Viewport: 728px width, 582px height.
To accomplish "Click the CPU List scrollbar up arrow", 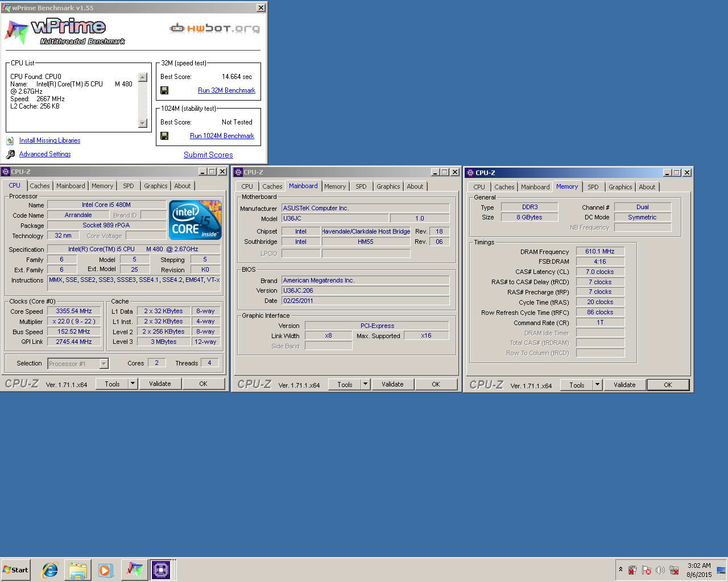I will tap(143, 77).
